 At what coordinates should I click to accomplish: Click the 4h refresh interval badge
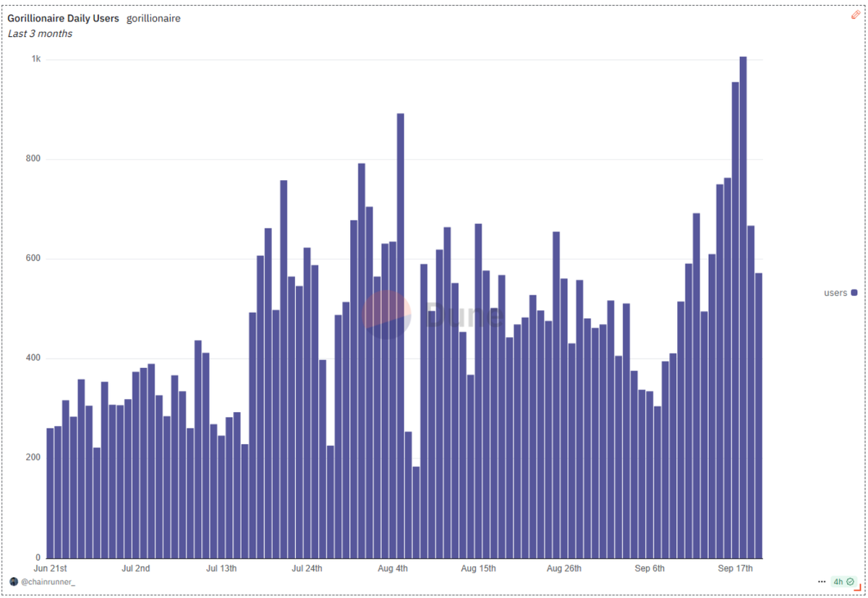[840, 581]
